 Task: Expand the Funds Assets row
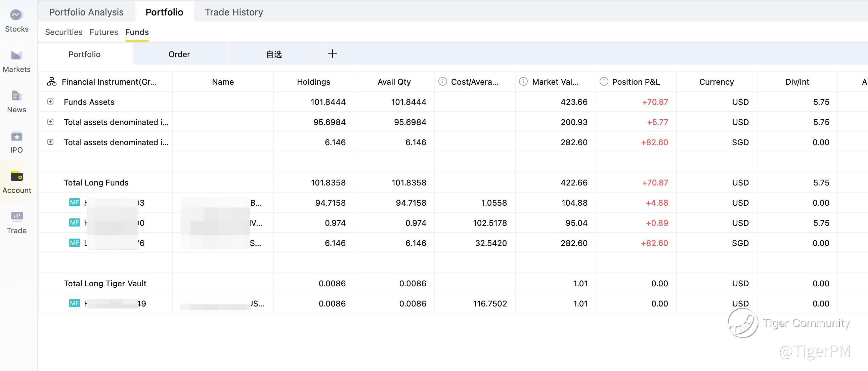[50, 101]
